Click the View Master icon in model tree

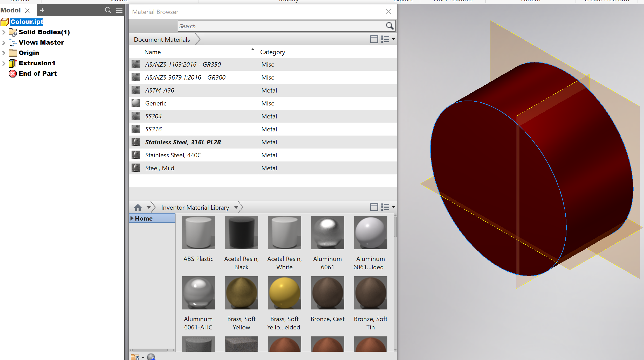coord(12,42)
